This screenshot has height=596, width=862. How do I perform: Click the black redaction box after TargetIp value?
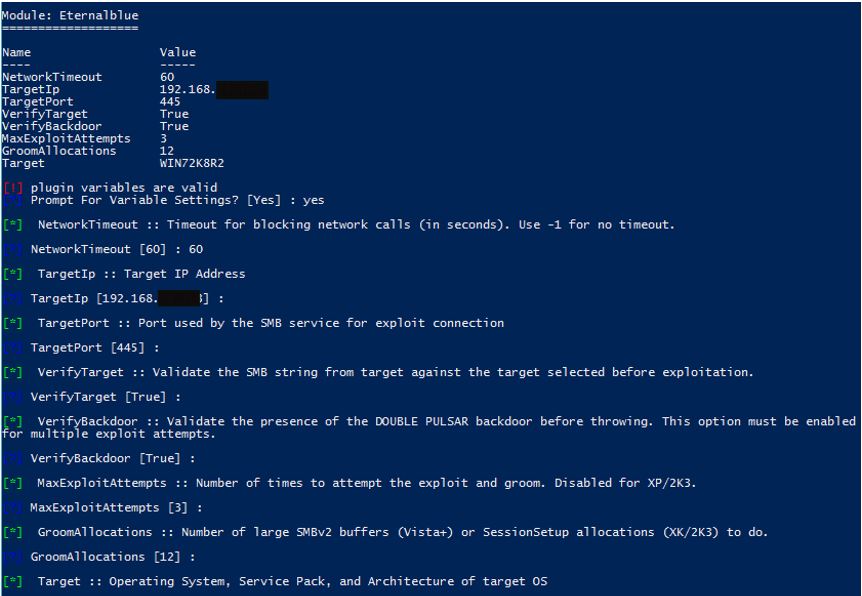coord(242,90)
